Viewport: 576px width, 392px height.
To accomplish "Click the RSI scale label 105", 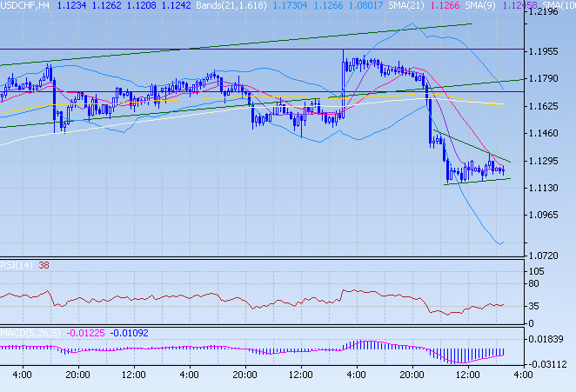I will click(536, 272).
